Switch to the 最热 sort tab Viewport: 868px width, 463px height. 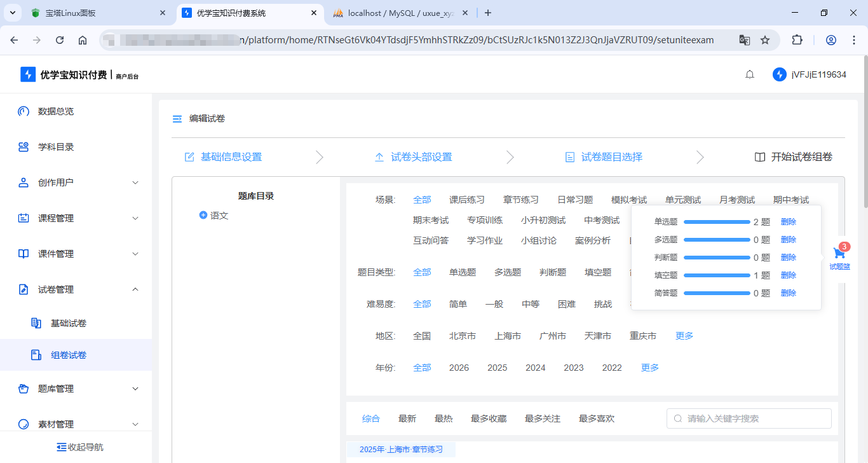444,418
